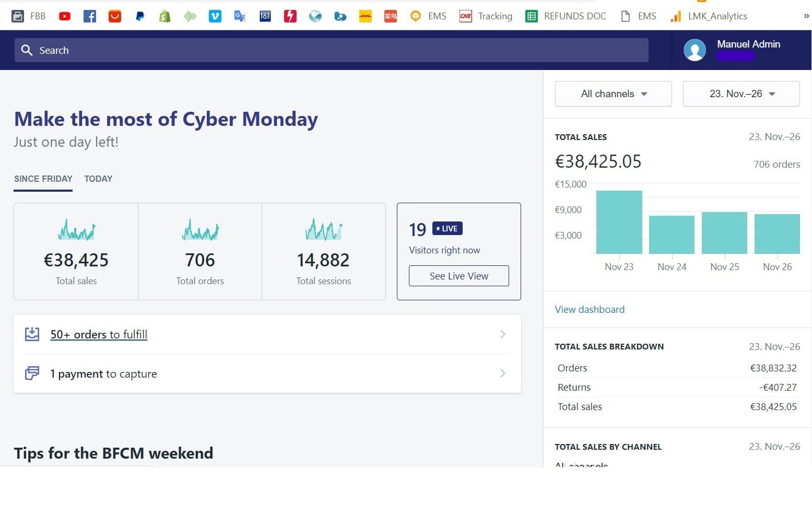Click the DHL bookmark icon

[x=365, y=16]
